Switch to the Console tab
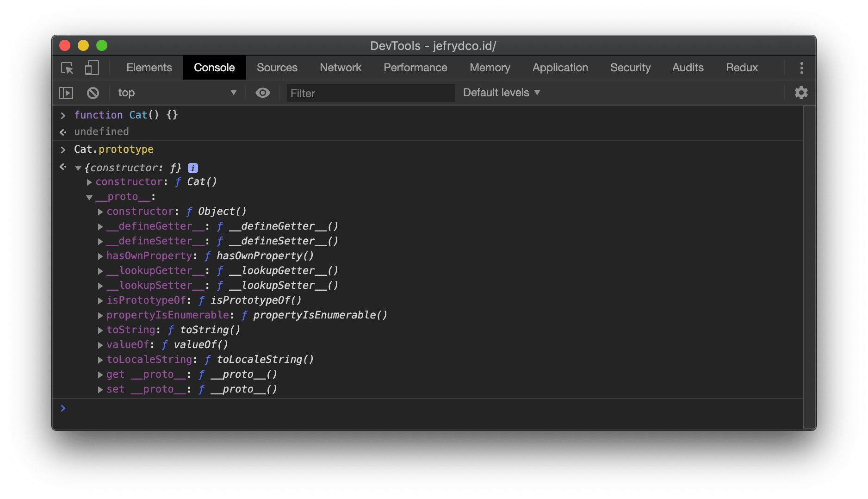 coord(214,68)
